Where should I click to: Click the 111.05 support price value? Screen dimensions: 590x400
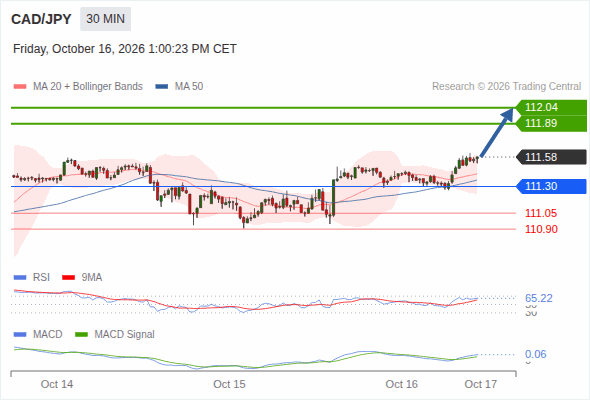click(541, 213)
